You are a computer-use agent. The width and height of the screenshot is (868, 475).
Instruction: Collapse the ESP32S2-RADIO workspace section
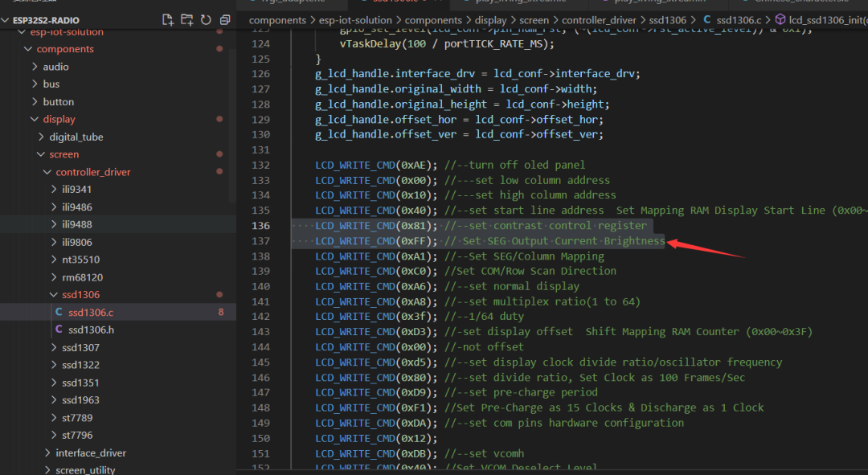tap(5, 20)
